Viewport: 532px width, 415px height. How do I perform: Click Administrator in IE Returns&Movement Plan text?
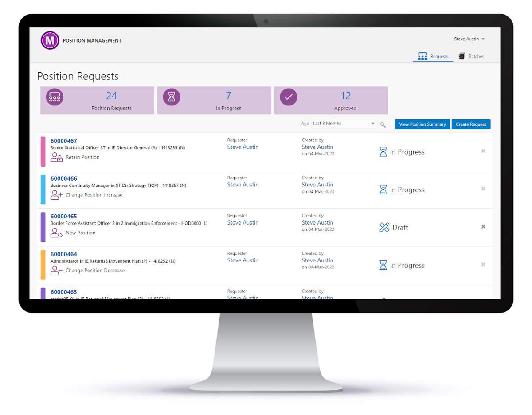click(x=113, y=261)
